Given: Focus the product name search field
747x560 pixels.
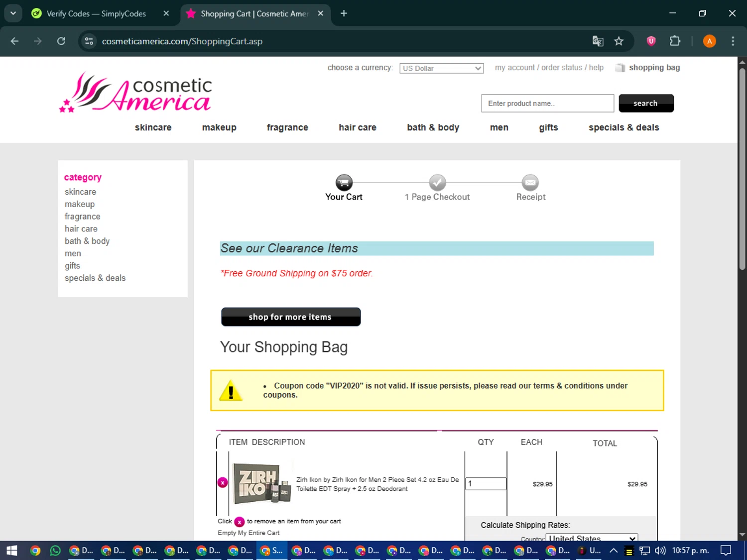Looking at the screenshot, I should [x=547, y=104].
